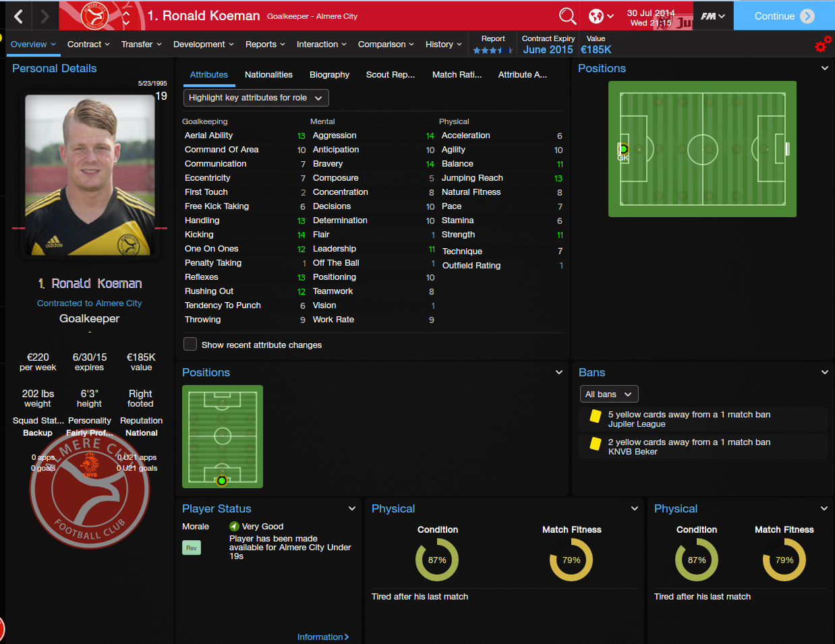Click the Continue button
Image resolution: width=835 pixels, height=644 pixels.
pos(784,16)
